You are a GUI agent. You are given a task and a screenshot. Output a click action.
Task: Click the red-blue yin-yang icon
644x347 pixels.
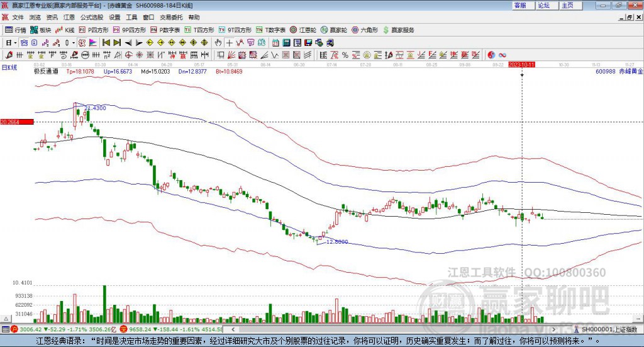(x=491, y=55)
